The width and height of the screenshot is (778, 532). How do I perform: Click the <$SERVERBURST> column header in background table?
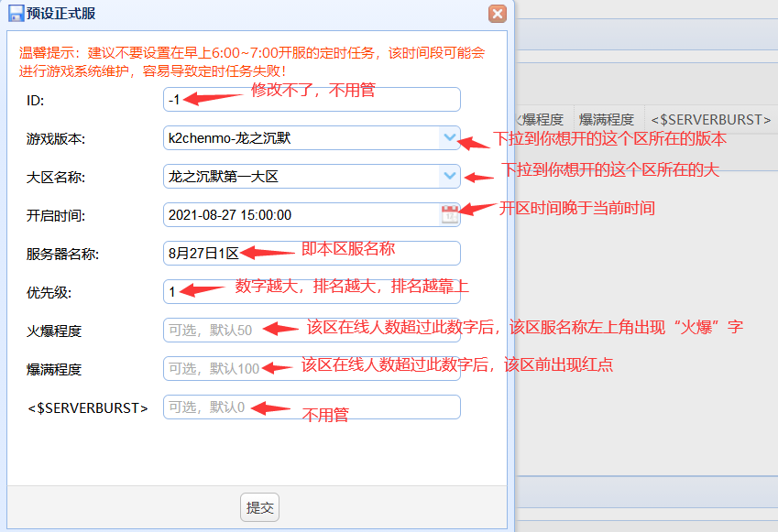click(x=709, y=119)
